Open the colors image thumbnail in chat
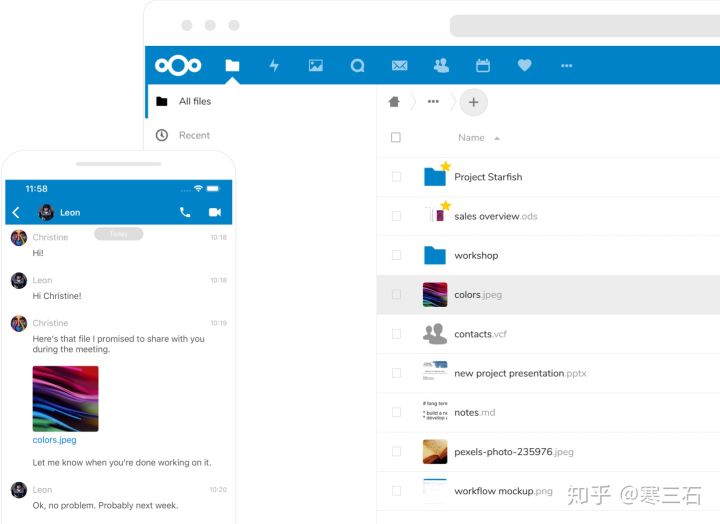Viewport: 720px width, 524px height. [65, 398]
